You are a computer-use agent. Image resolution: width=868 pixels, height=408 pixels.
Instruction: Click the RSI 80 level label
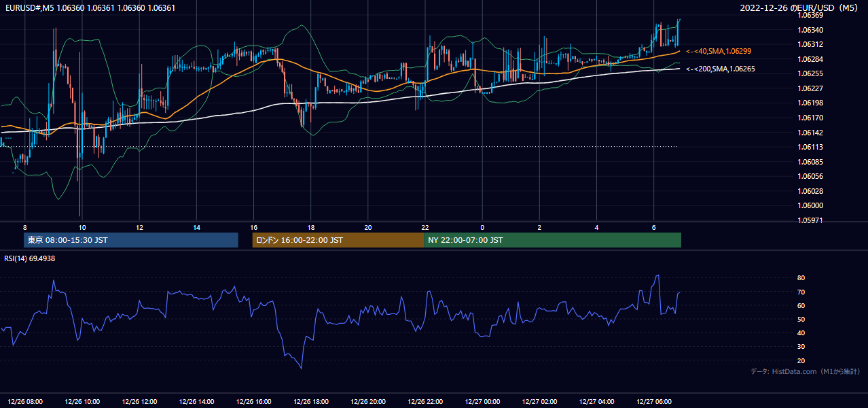[x=801, y=278]
